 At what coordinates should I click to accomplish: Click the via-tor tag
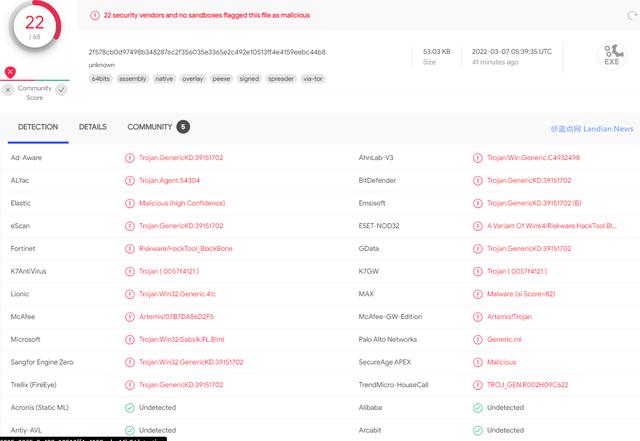click(313, 78)
